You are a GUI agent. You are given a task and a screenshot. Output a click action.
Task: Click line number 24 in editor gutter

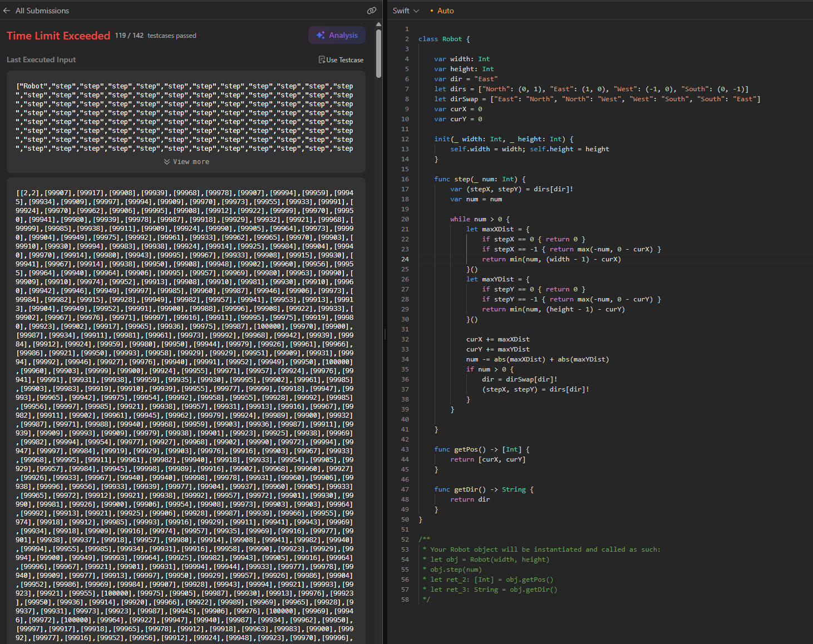[405, 259]
